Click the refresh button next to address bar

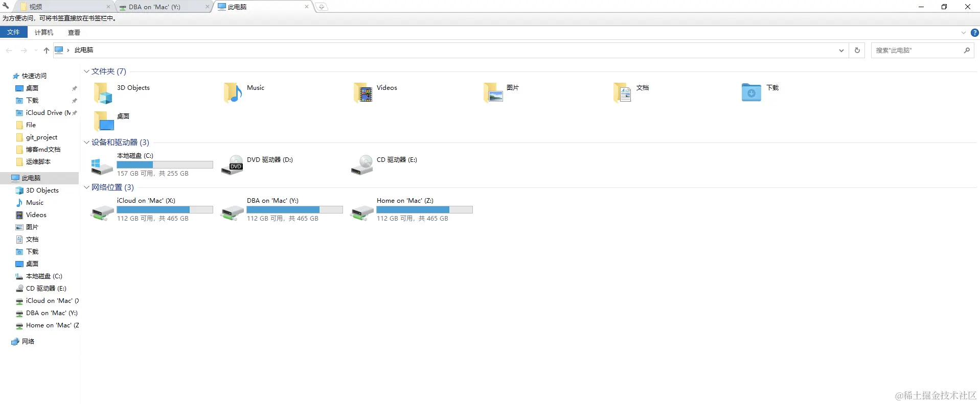(x=857, y=50)
